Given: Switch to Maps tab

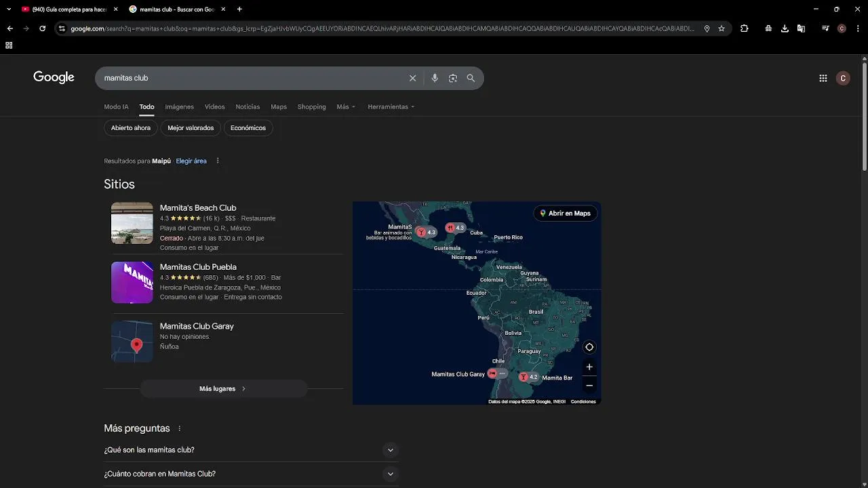Looking at the screenshot, I should 279,107.
